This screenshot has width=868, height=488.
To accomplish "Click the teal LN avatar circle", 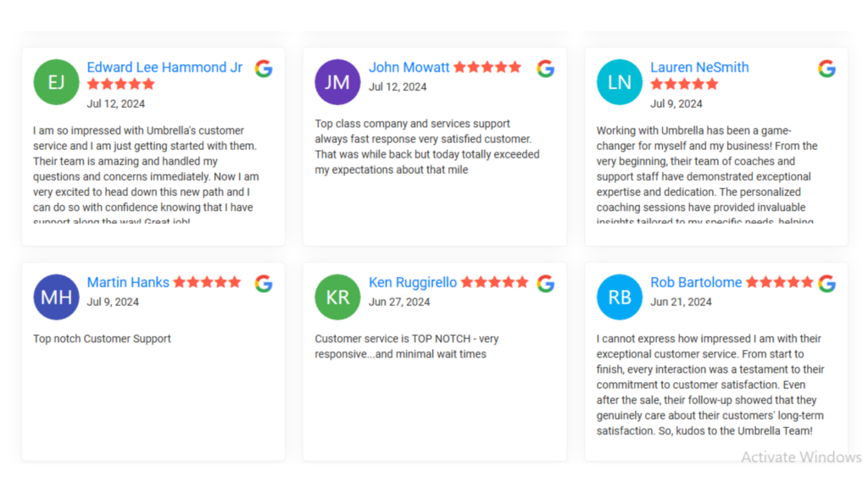I will coord(620,82).
